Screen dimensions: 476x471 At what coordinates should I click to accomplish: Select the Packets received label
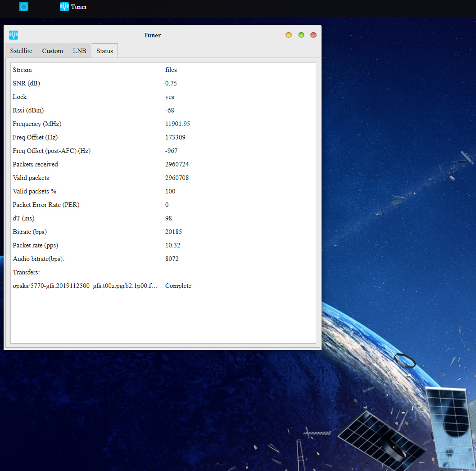(x=35, y=164)
